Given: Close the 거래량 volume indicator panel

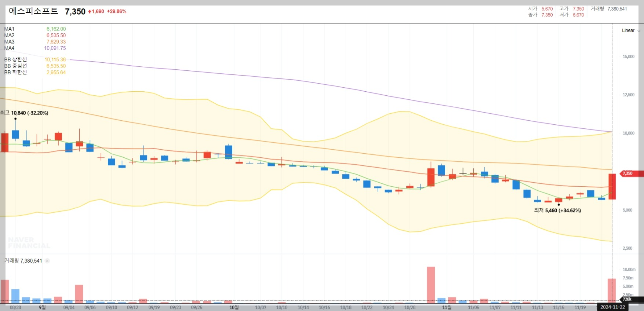Looking at the screenshot, I should (47, 261).
